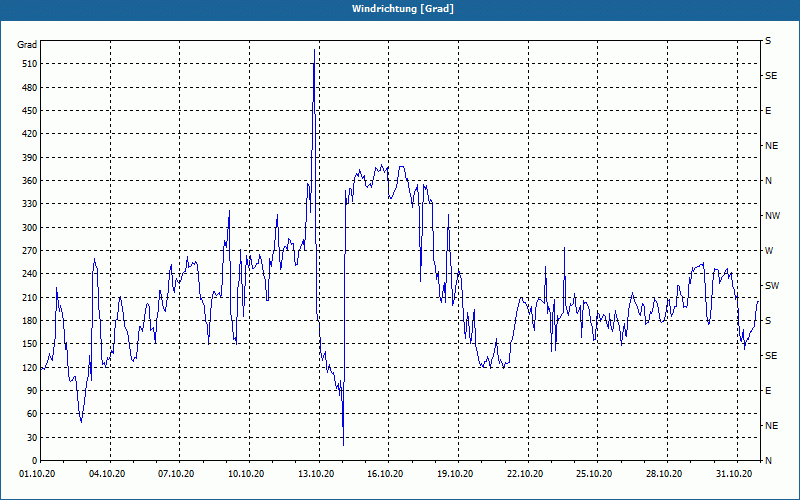This screenshot has width=800, height=500.
Task: Click the 420 degree axis label
Action: tap(30, 134)
